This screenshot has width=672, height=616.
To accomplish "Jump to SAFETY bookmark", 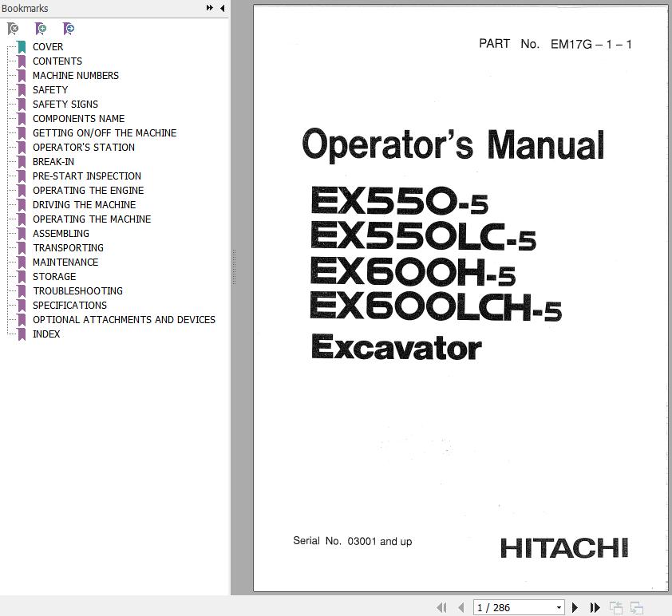I will point(50,90).
